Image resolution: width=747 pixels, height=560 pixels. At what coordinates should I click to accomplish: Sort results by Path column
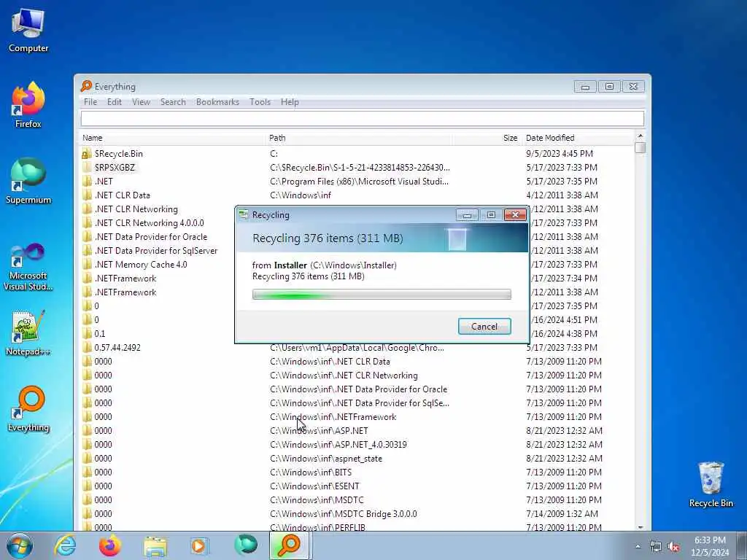pyautogui.click(x=360, y=138)
